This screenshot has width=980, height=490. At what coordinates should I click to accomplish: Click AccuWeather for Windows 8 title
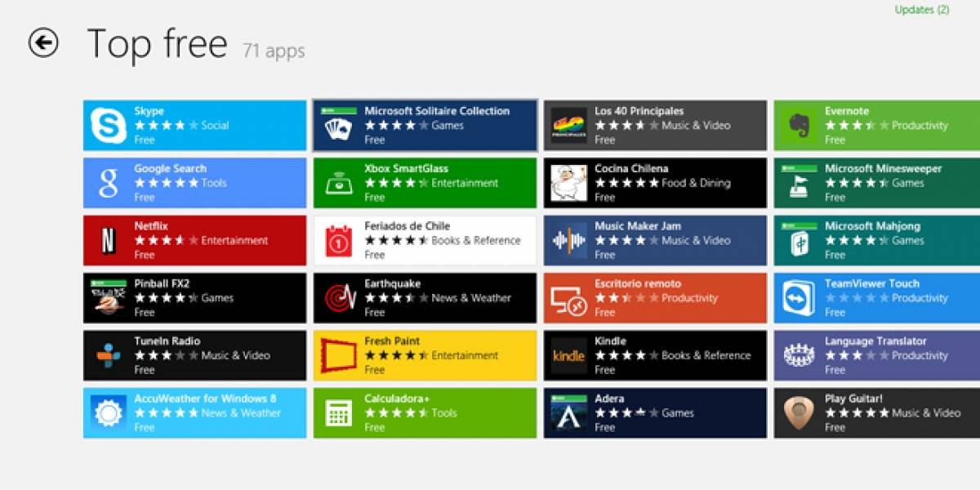205,399
